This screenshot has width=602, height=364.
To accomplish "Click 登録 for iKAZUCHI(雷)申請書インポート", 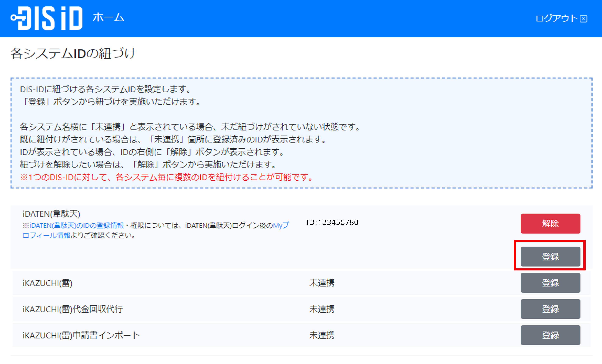I will click(x=550, y=335).
